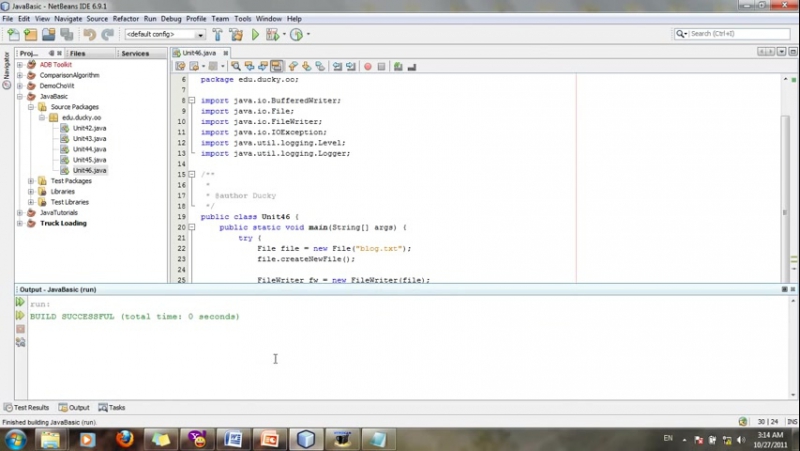
Task: Click the Clean and Build icon
Action: pos(236,34)
